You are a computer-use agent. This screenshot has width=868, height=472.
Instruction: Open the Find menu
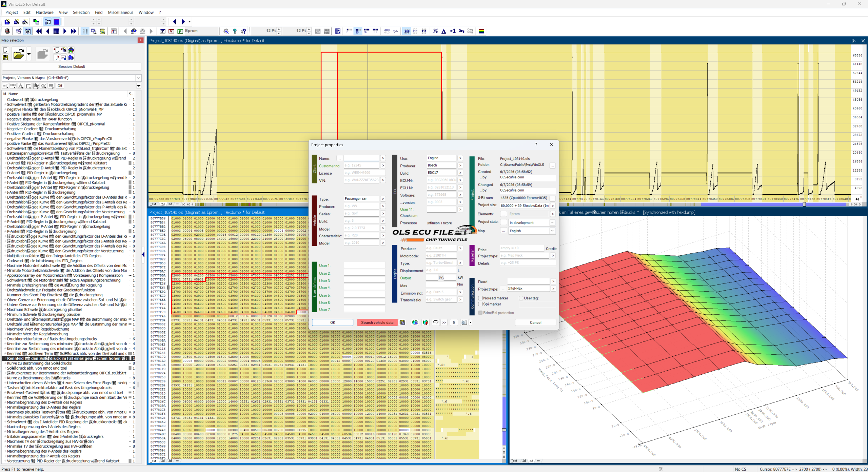point(99,13)
